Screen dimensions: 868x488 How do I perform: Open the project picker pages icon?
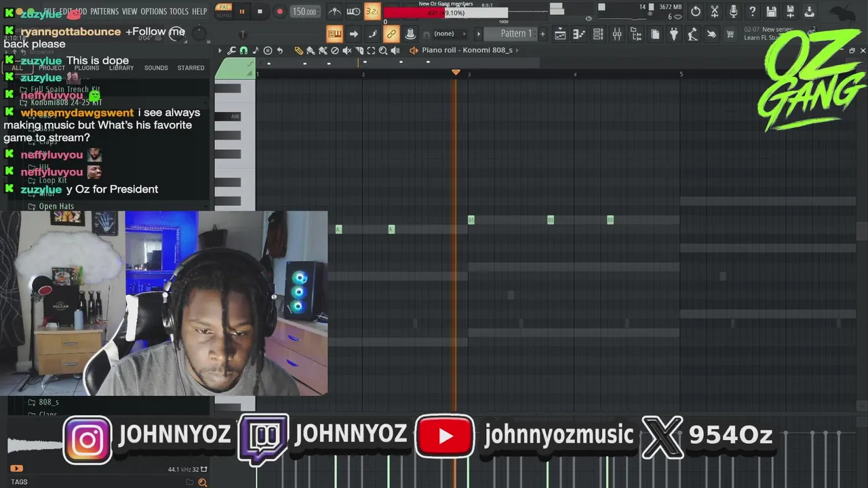[x=655, y=35]
